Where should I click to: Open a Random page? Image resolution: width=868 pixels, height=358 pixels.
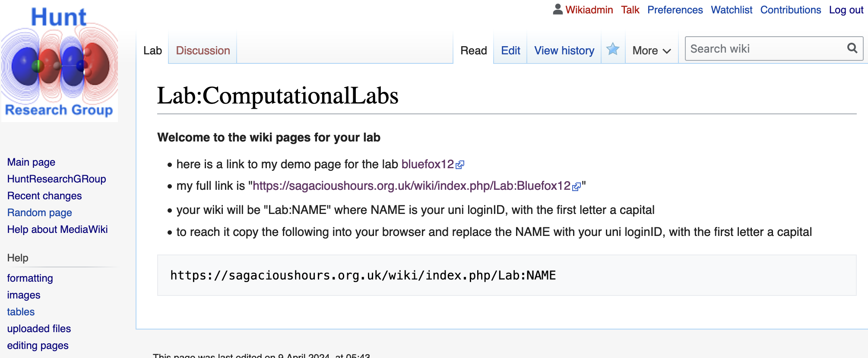[40, 213]
